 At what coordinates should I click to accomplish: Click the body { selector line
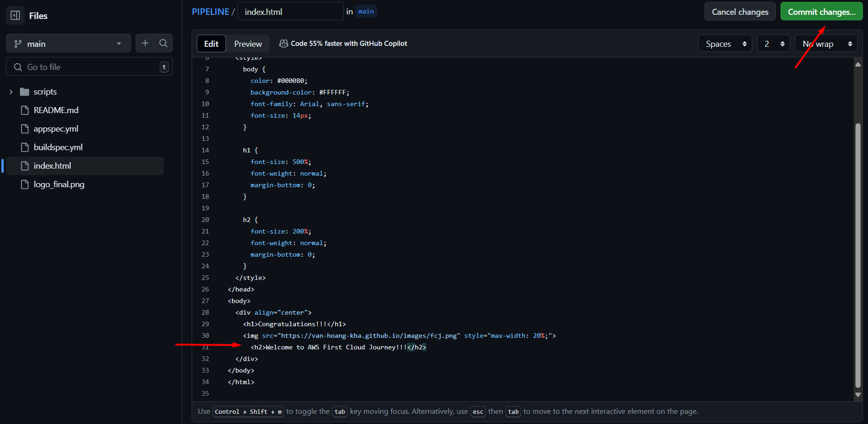click(254, 69)
